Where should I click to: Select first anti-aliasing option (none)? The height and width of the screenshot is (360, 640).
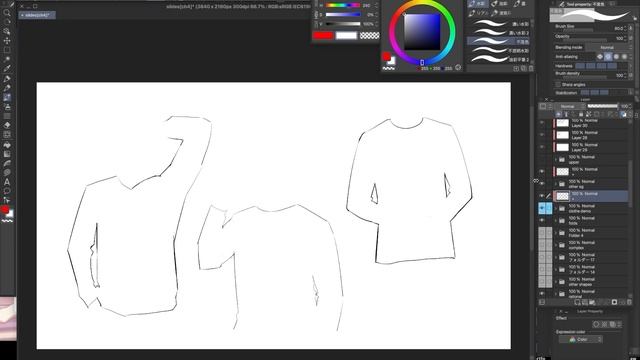(x=600, y=57)
